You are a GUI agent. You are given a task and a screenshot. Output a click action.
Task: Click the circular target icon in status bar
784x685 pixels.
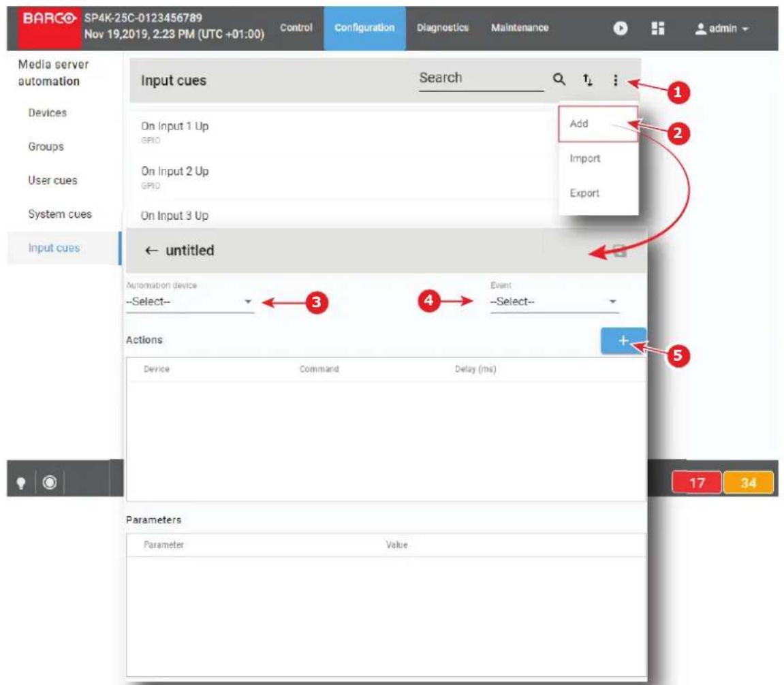tap(50, 483)
